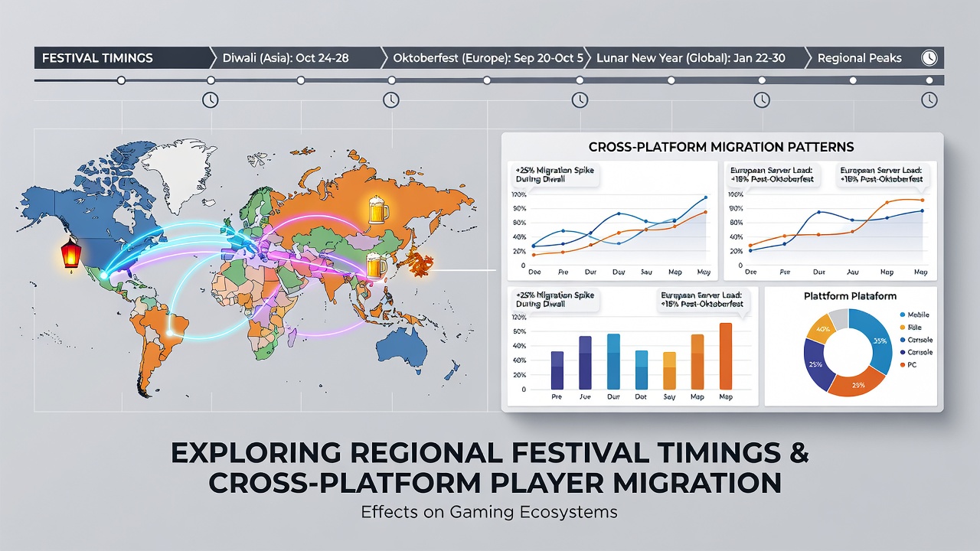The width and height of the screenshot is (980, 551).
Task: Click the timeline dot directly above the Oktoberfest clock
Action: pyautogui.click(x=391, y=80)
